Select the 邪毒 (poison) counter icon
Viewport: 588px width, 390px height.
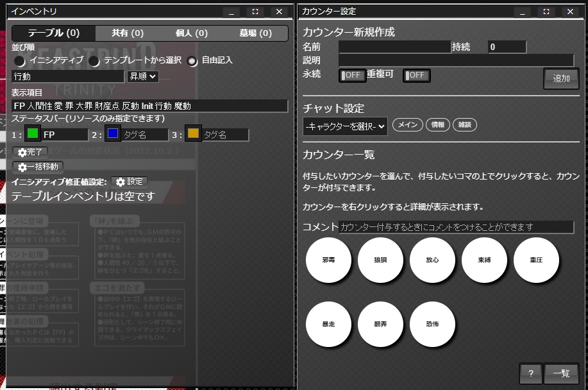(328, 260)
